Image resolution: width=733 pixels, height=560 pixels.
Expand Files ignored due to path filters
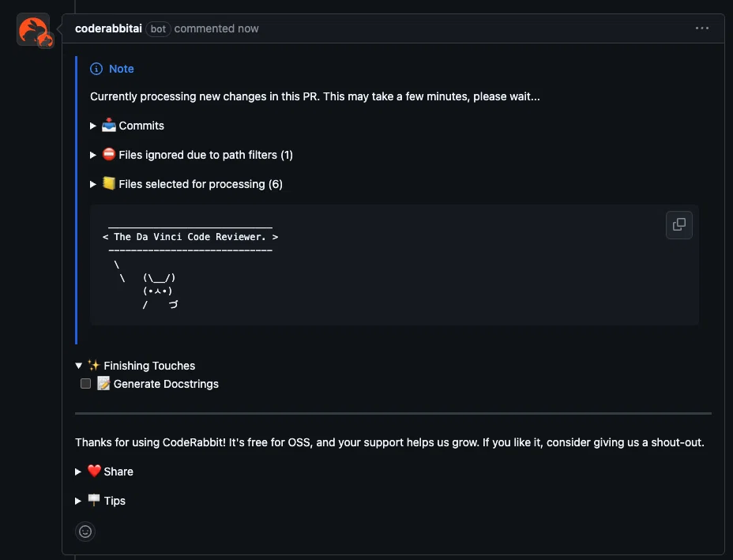pos(192,155)
